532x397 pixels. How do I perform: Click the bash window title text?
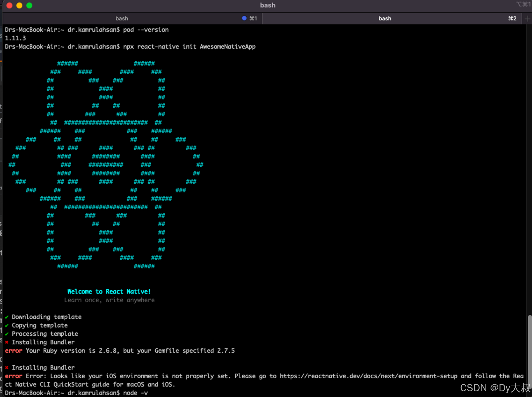[x=267, y=5]
